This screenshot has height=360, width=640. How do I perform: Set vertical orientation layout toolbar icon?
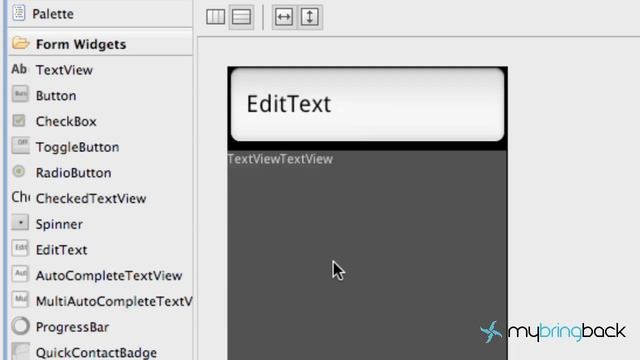click(241, 17)
